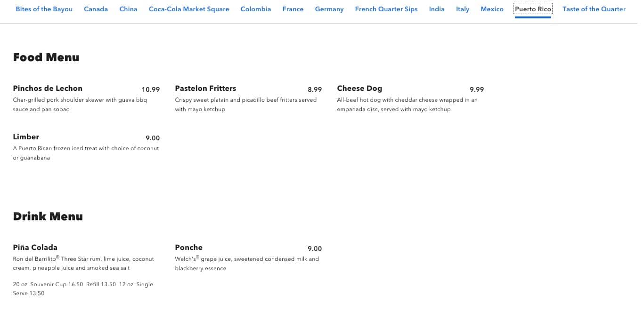This screenshot has height=314, width=644.
Task: Click the Limber dessert title
Action: (26, 137)
